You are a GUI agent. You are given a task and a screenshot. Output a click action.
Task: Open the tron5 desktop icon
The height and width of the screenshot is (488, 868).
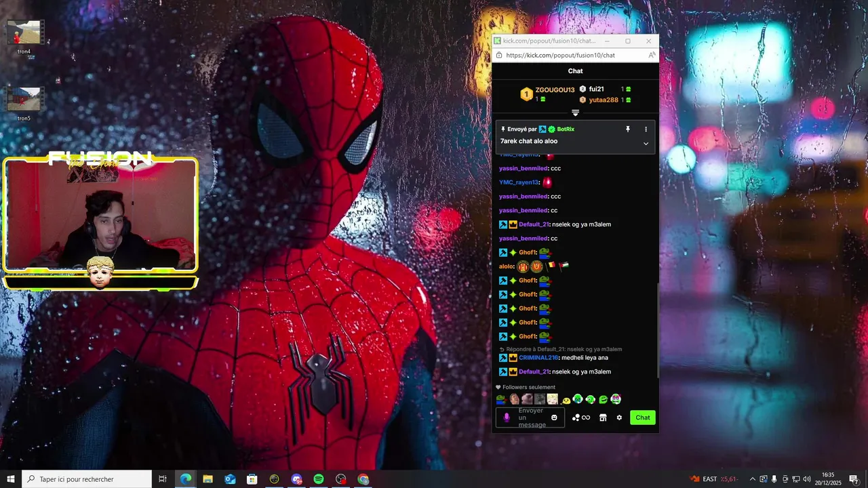24,104
